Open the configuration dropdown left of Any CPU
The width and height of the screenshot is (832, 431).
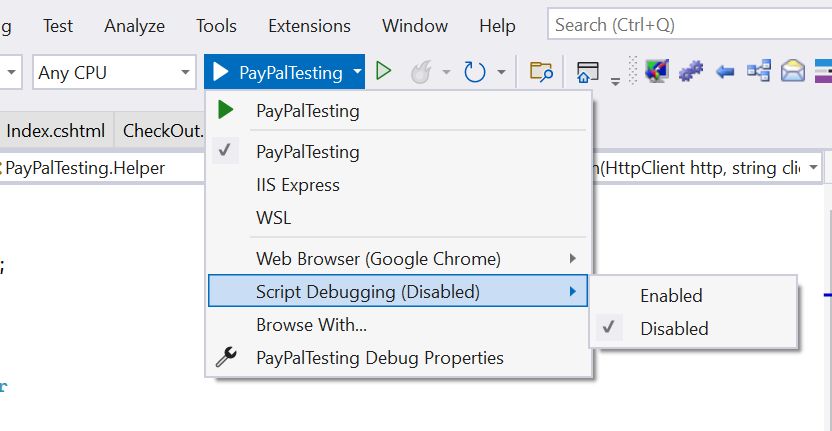coord(11,72)
